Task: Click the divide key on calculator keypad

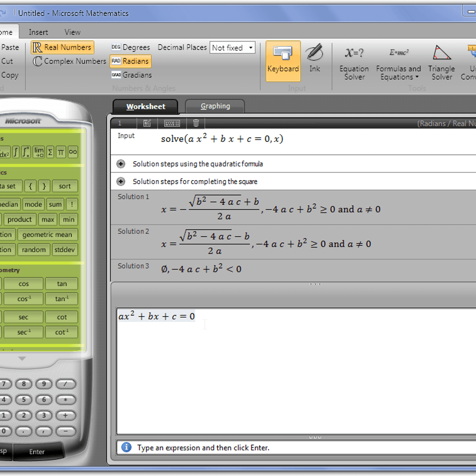Action: (x=66, y=384)
